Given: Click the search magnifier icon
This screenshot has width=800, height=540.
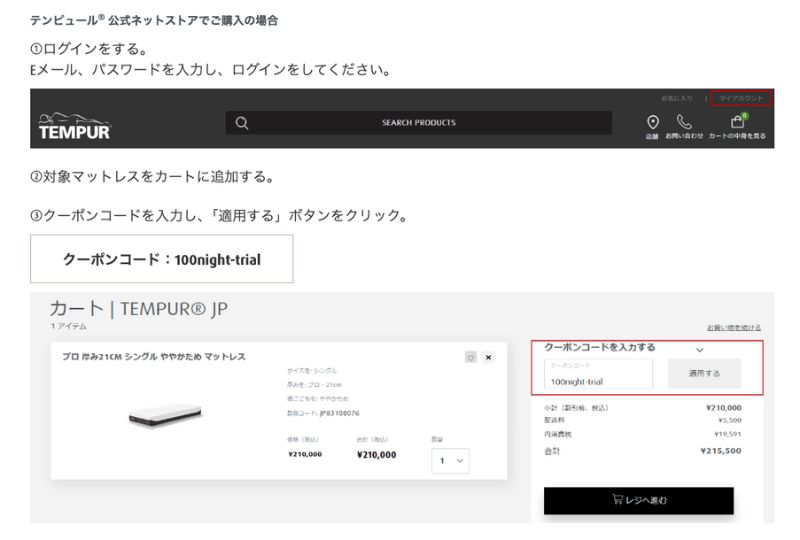Looking at the screenshot, I should pos(242,123).
